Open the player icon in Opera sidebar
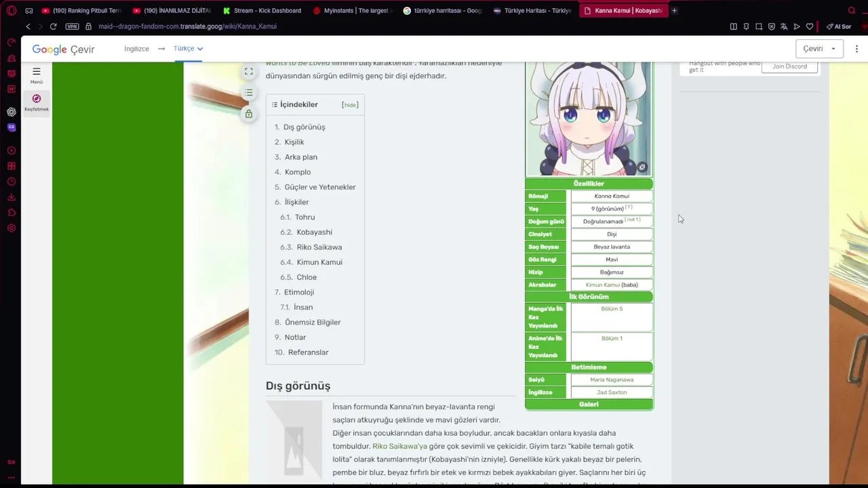Image resolution: width=868 pixels, height=488 pixels. tap(12, 150)
